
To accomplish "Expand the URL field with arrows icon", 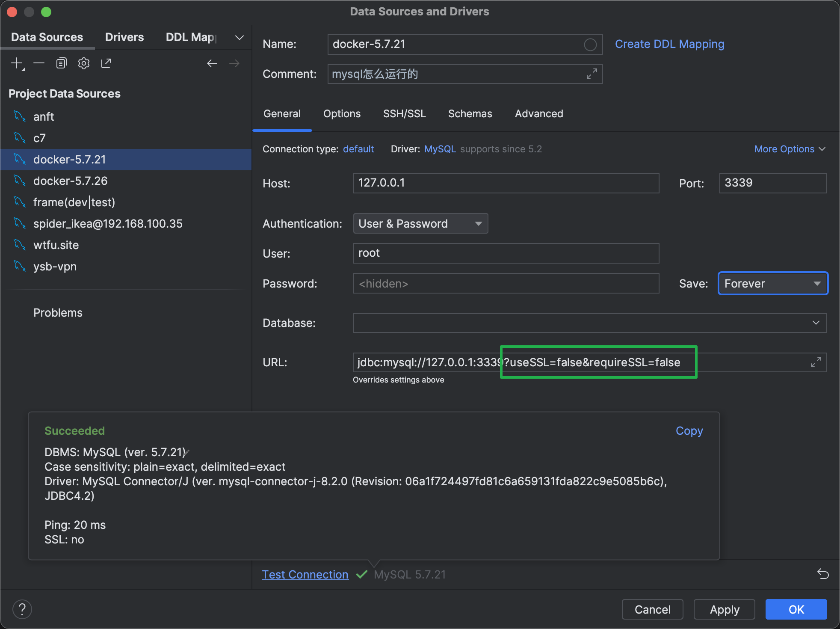I will pyautogui.click(x=816, y=362).
